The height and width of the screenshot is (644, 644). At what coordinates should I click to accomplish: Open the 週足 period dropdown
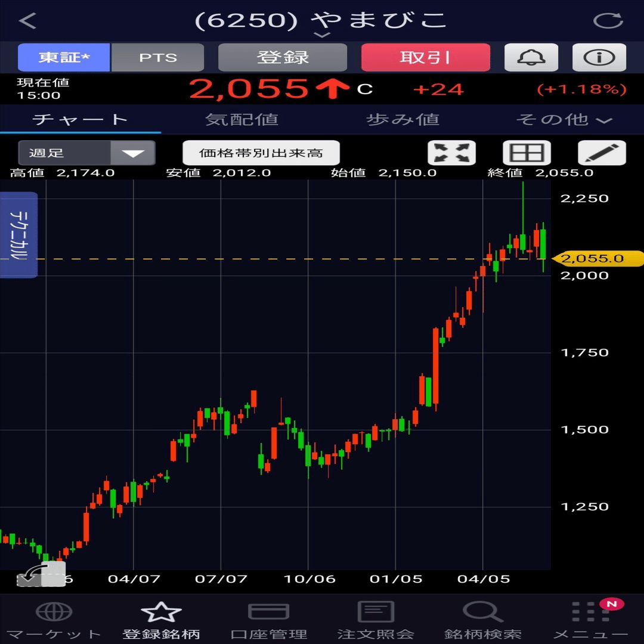(86, 153)
